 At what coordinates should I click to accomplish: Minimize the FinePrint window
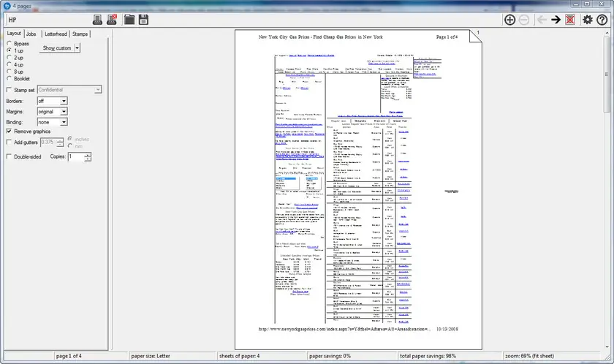tap(576, 4)
